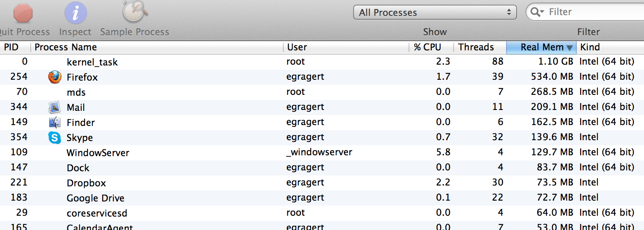644x230 pixels.
Task: Sort by User column header
Action: click(346, 47)
